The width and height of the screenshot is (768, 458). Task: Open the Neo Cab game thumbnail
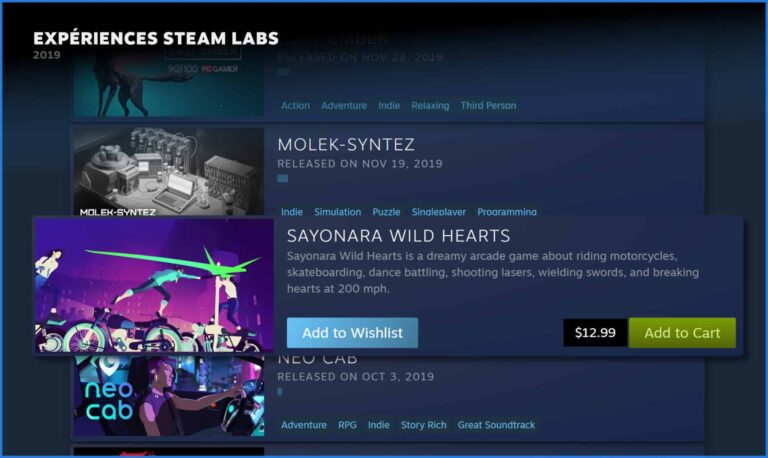click(168, 395)
